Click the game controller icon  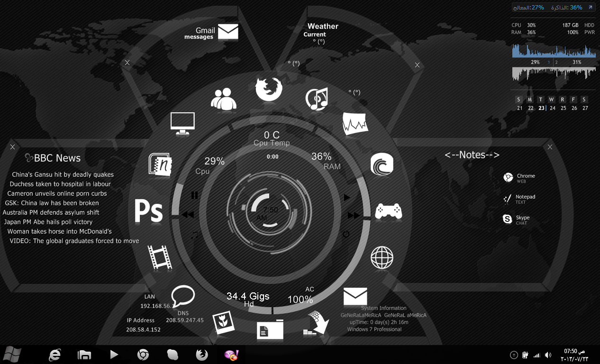pos(389,211)
